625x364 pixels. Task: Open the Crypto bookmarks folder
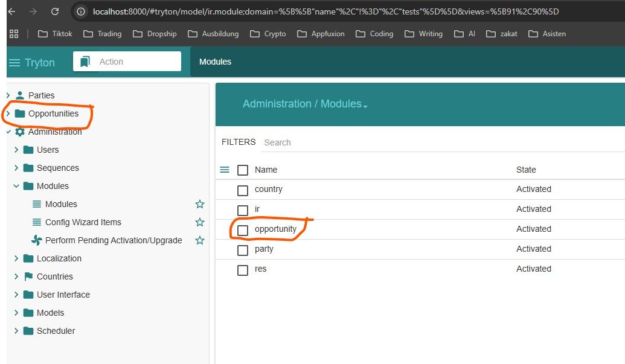pyautogui.click(x=268, y=34)
